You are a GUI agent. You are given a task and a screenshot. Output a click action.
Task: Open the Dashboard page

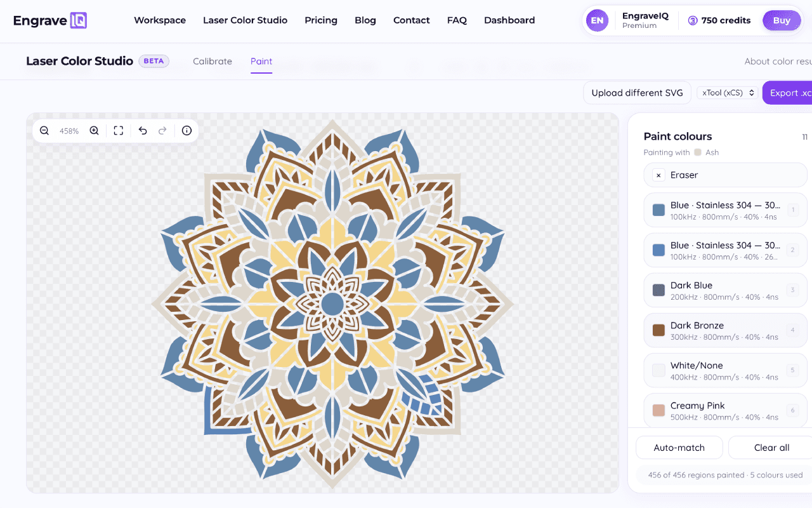509,20
